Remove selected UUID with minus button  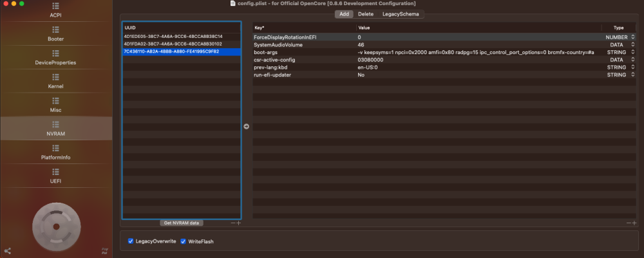(233, 223)
